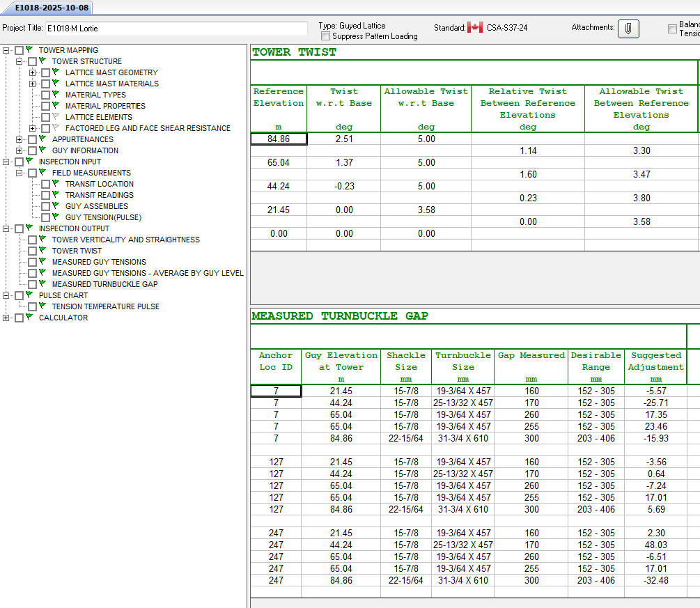This screenshot has width=700, height=608.
Task: Collapse the TOWER STRUCTURE tree node
Action: [x=20, y=61]
